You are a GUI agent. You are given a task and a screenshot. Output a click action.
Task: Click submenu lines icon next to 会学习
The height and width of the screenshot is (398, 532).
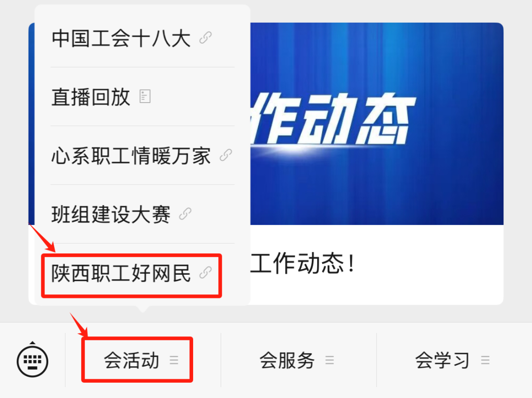tap(485, 360)
